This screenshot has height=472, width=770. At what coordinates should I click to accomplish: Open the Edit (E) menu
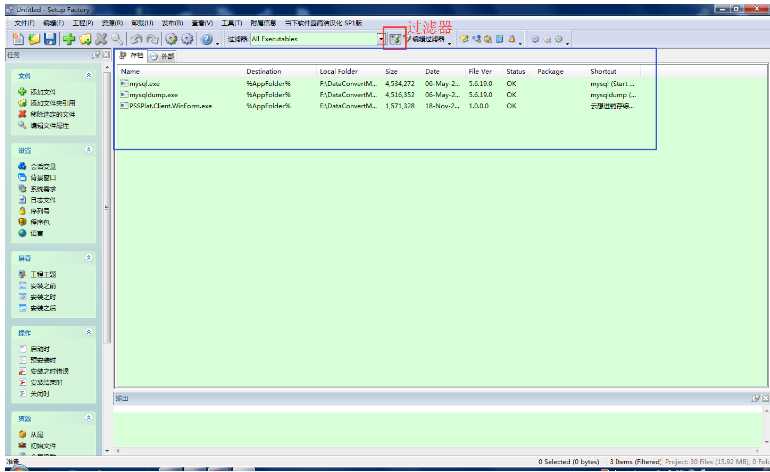pos(53,23)
